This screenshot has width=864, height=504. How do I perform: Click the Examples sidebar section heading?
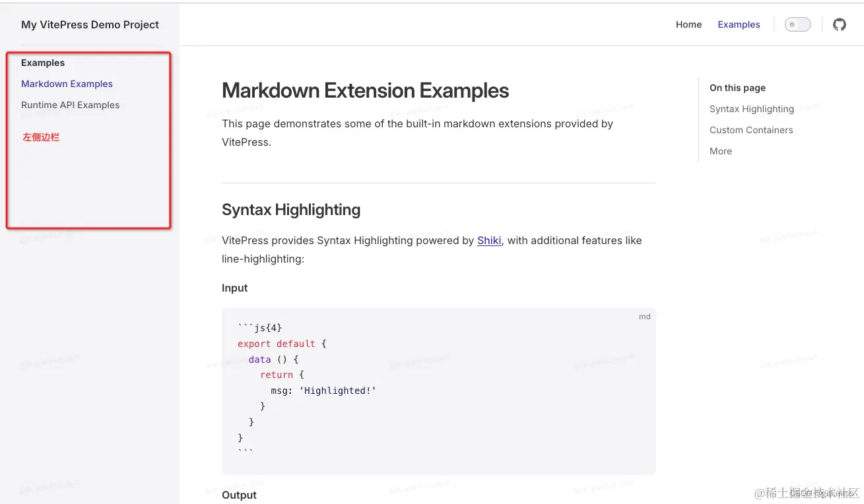click(43, 63)
